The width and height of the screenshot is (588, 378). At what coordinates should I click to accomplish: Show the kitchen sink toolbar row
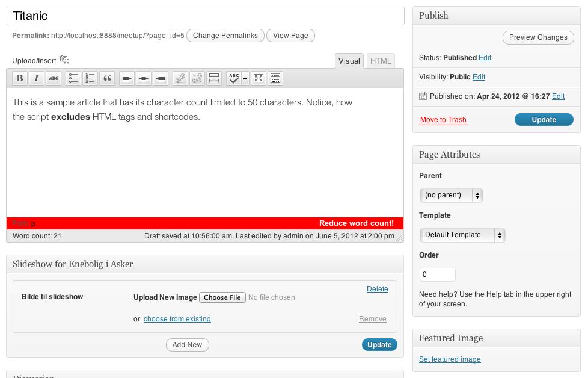click(x=275, y=78)
